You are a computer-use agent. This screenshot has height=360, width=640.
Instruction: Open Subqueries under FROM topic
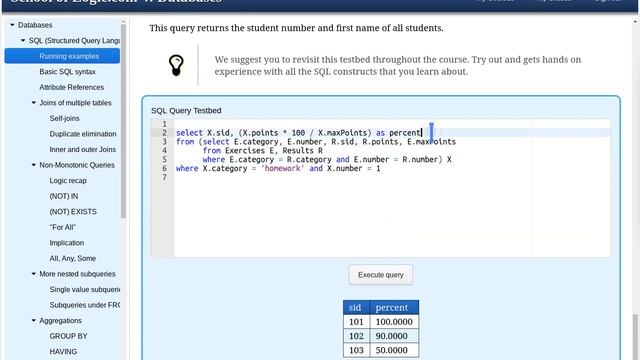84,305
